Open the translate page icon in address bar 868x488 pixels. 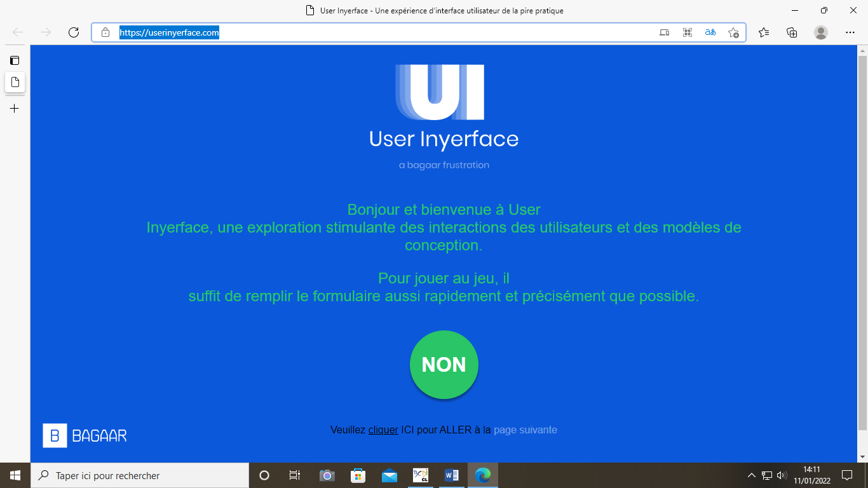tap(710, 32)
